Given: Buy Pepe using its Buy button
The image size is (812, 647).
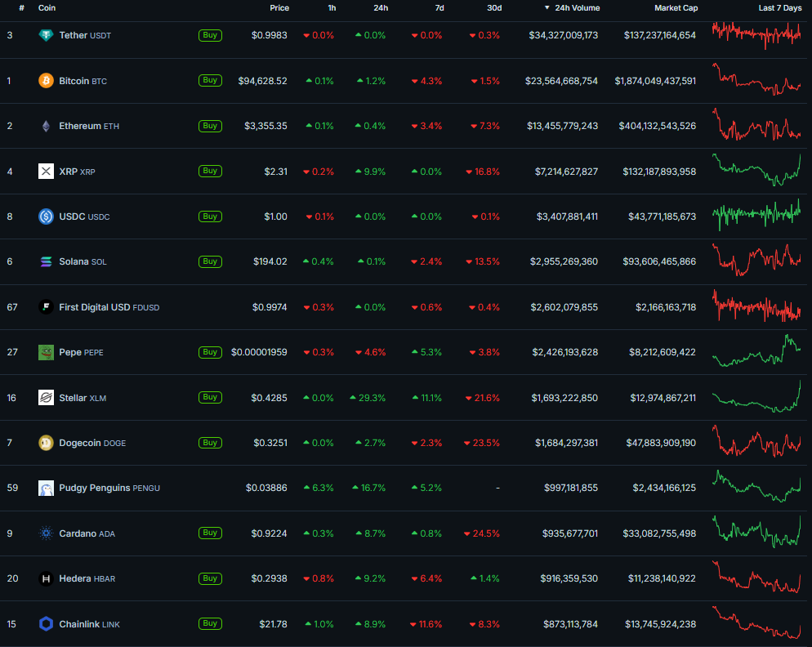Looking at the screenshot, I should pyautogui.click(x=210, y=352).
